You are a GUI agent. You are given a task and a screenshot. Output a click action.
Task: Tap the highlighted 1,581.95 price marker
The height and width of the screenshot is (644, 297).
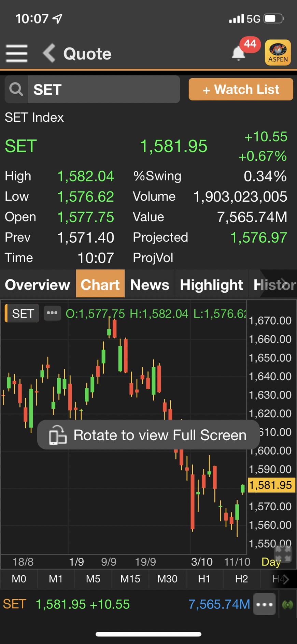271,485
